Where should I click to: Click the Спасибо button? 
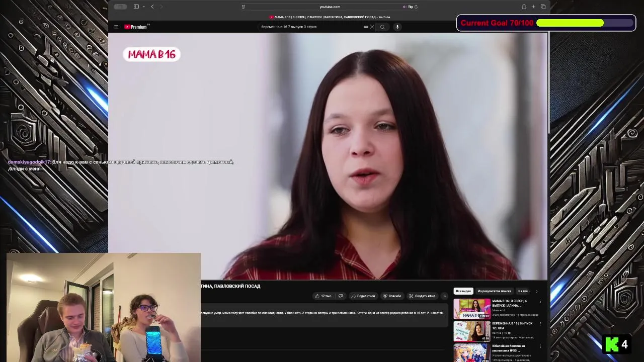392,296
